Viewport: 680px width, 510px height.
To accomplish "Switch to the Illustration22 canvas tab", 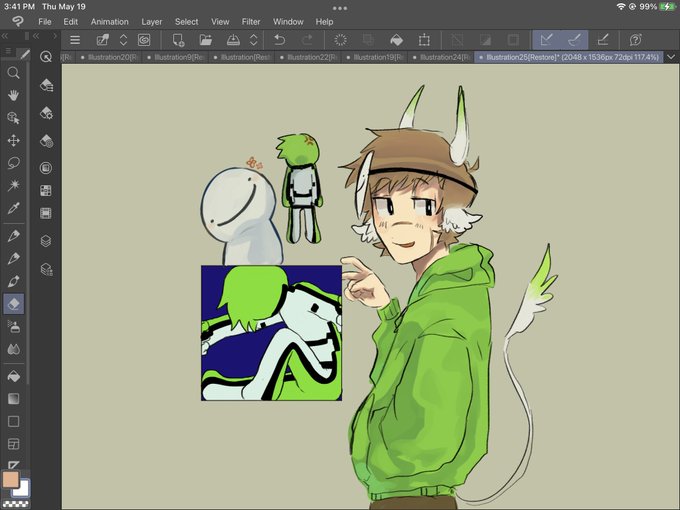I will coord(309,57).
